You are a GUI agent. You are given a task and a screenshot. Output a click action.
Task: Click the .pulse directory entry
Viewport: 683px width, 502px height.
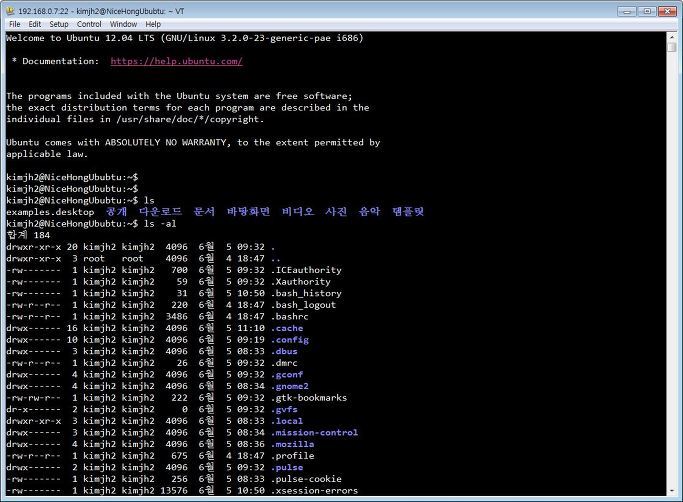(287, 468)
